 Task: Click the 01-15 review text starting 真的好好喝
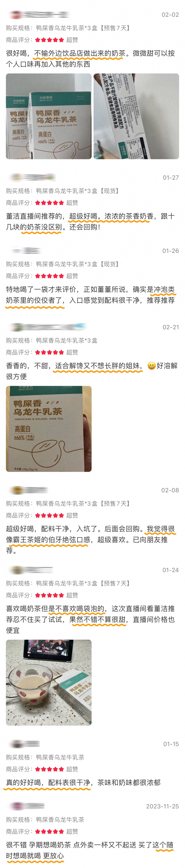point(83,782)
